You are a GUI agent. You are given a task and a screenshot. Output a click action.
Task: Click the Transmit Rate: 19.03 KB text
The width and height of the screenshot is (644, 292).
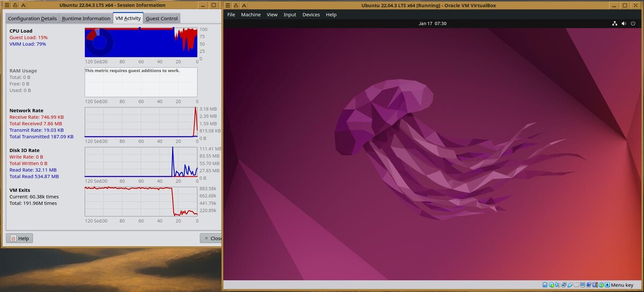(36, 130)
